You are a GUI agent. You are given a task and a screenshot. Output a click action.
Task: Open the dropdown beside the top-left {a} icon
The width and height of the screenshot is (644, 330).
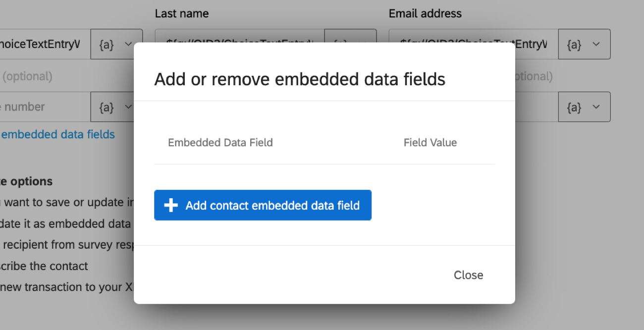pyautogui.click(x=128, y=44)
